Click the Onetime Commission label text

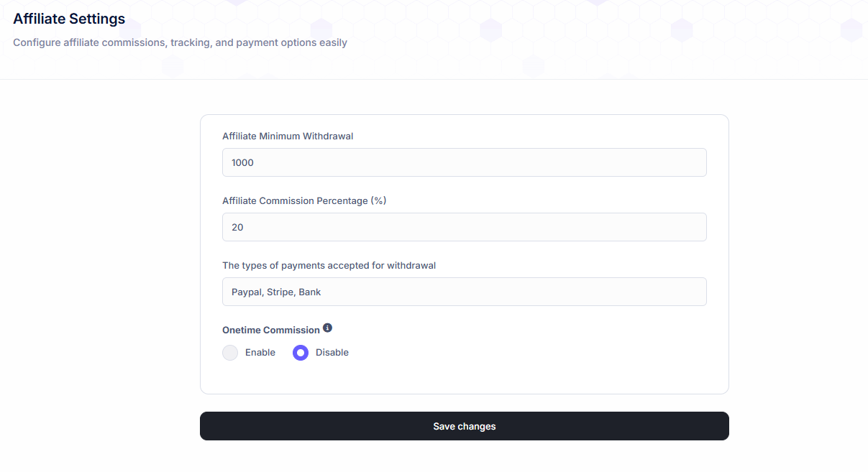click(271, 330)
